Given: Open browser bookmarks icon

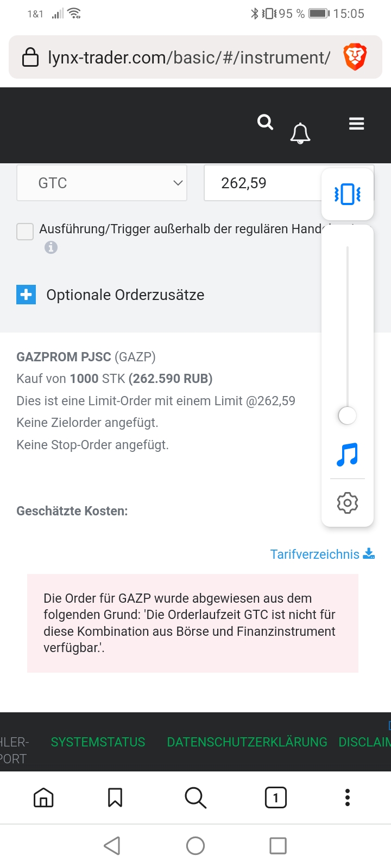Looking at the screenshot, I should (115, 797).
